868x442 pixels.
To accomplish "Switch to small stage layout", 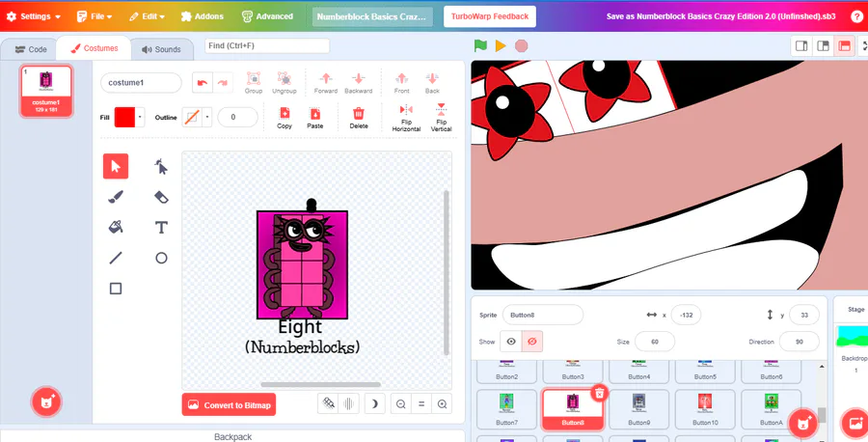I will point(801,46).
